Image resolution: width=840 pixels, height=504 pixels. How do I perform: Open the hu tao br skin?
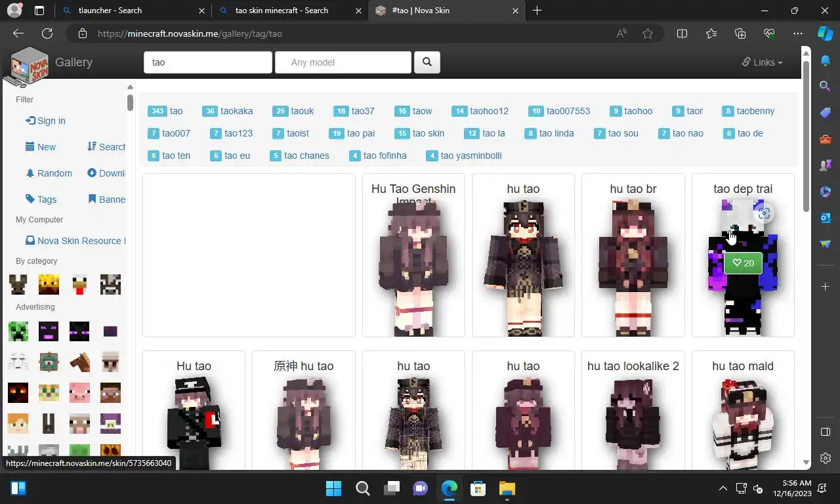pyautogui.click(x=633, y=255)
